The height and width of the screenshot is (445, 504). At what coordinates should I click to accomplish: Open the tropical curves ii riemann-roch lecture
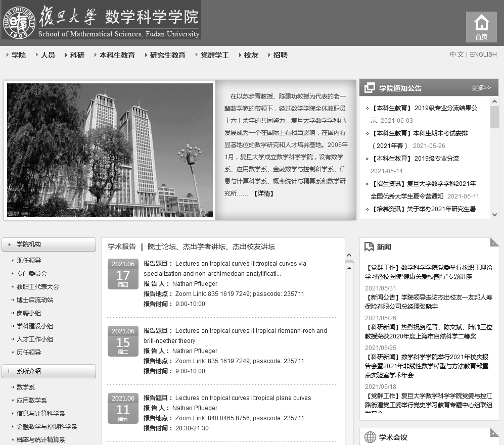coord(235,336)
